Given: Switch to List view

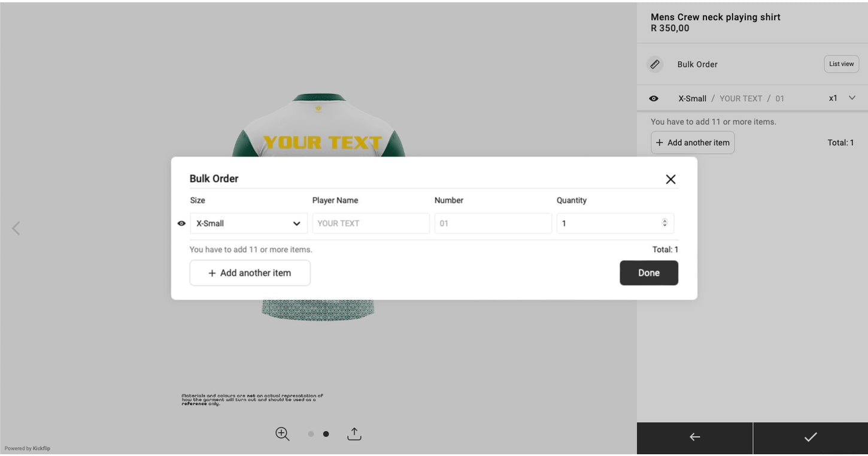Looking at the screenshot, I should 841,64.
